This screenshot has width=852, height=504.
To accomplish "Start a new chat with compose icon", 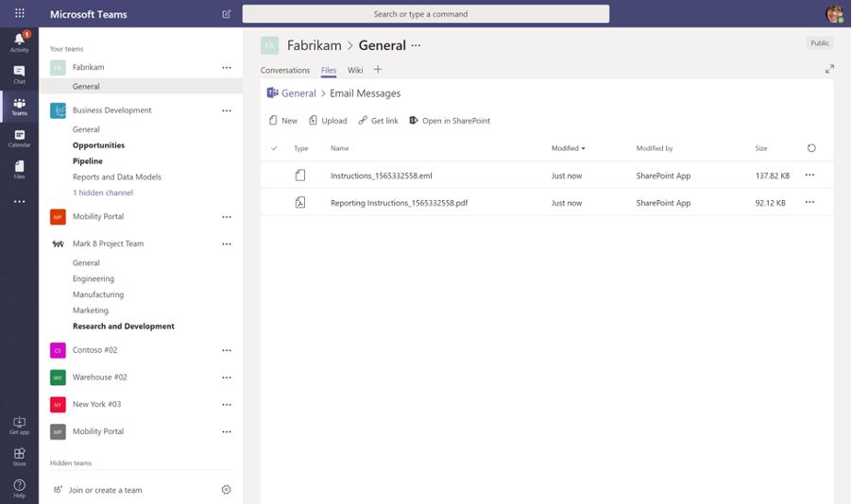I will pos(227,14).
